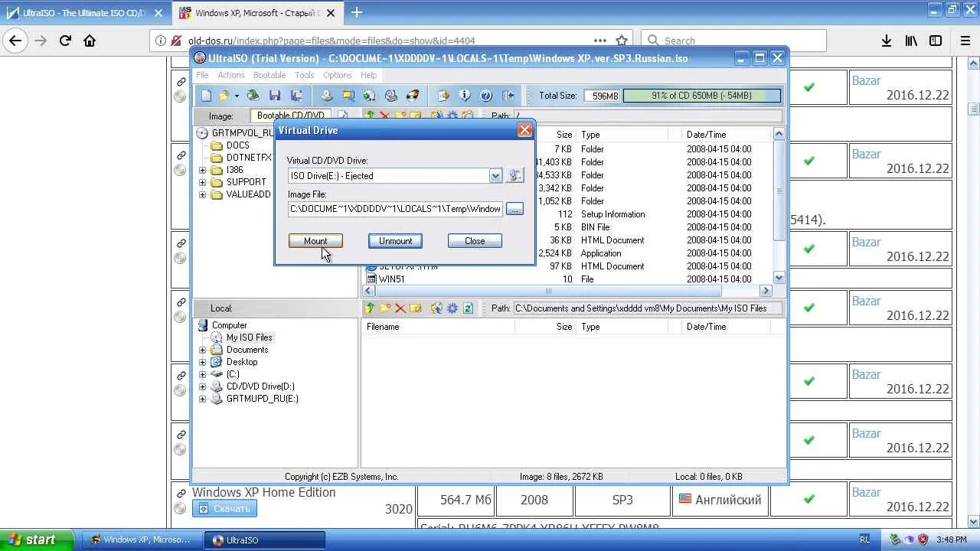
Task: Click the Filename column header in Local pane
Action: click(437, 327)
